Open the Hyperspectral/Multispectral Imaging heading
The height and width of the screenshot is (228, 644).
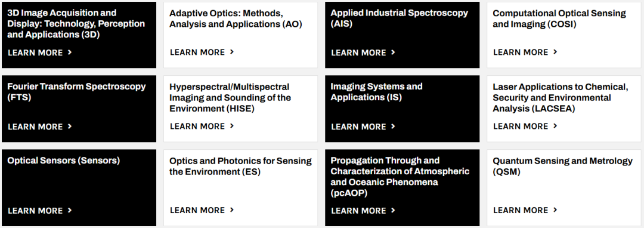pyautogui.click(x=230, y=98)
